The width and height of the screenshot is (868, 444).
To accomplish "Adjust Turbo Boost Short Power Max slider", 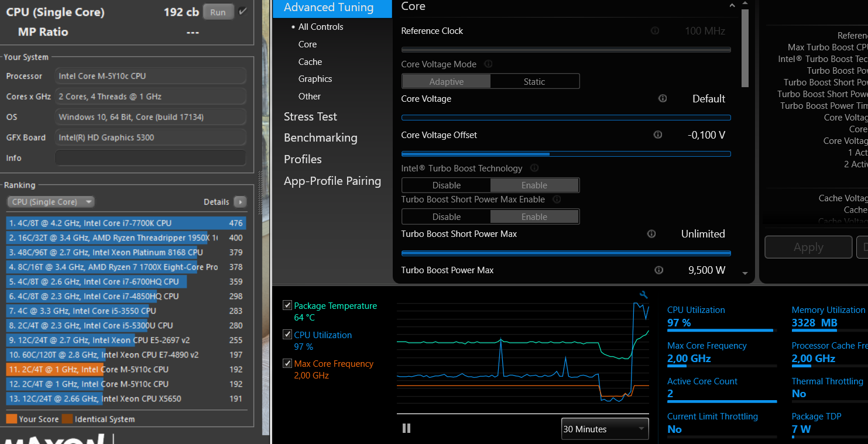I will pos(566,253).
